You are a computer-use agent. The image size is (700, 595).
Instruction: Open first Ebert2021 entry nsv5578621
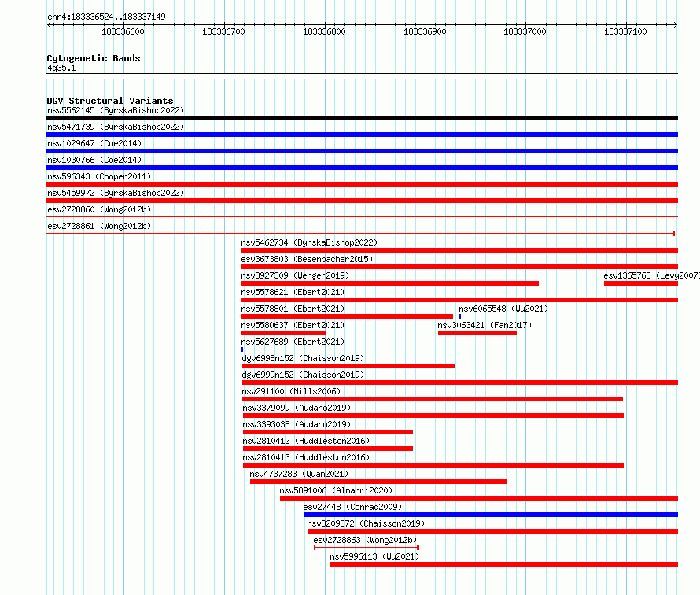293,292
